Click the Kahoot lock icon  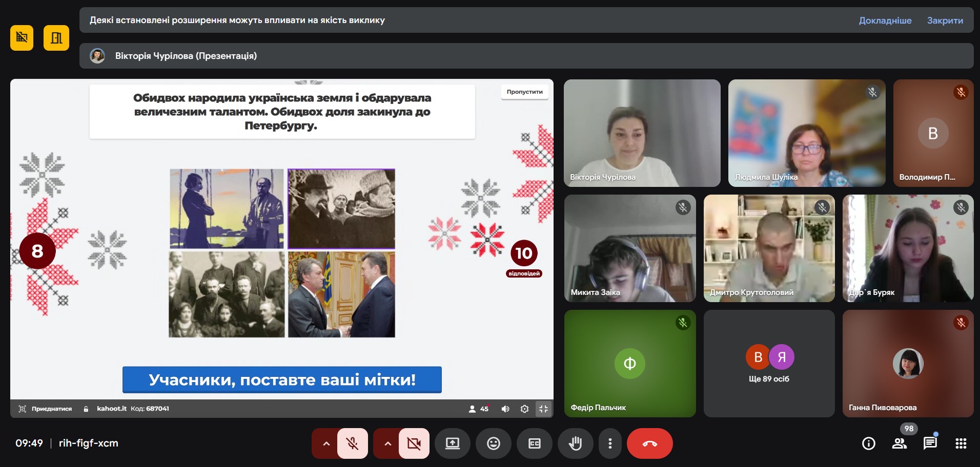click(86, 409)
